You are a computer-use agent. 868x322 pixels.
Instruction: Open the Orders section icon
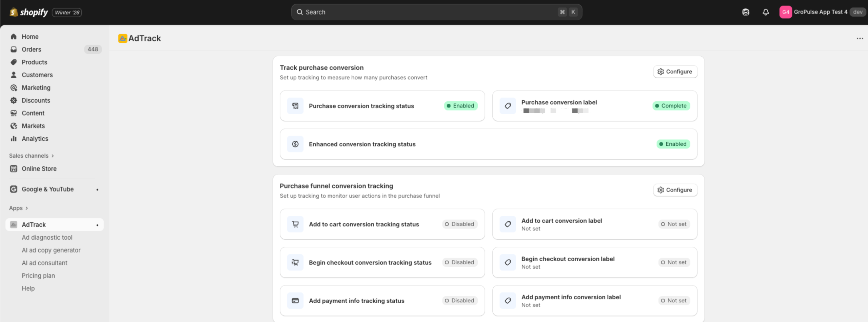[x=13, y=49]
